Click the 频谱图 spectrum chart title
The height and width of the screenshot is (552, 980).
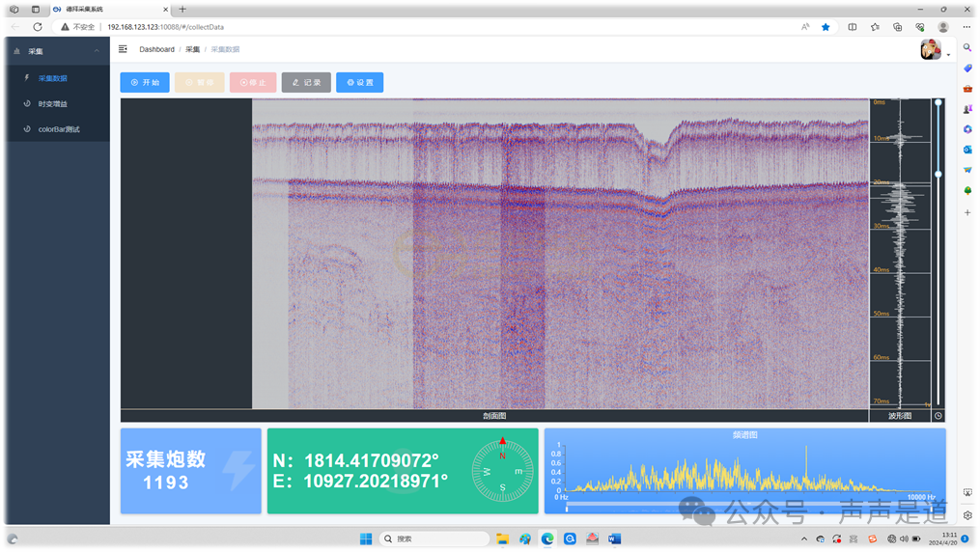(745, 434)
